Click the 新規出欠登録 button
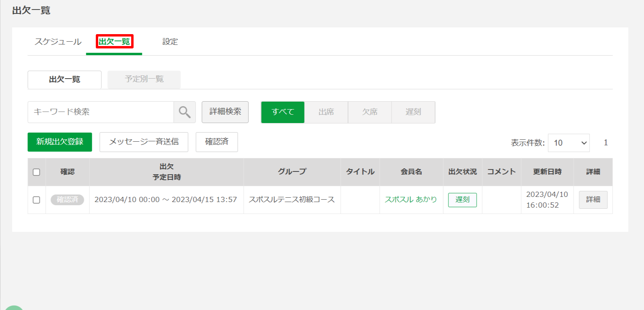Screen dimensions: 644x310 pos(60,142)
